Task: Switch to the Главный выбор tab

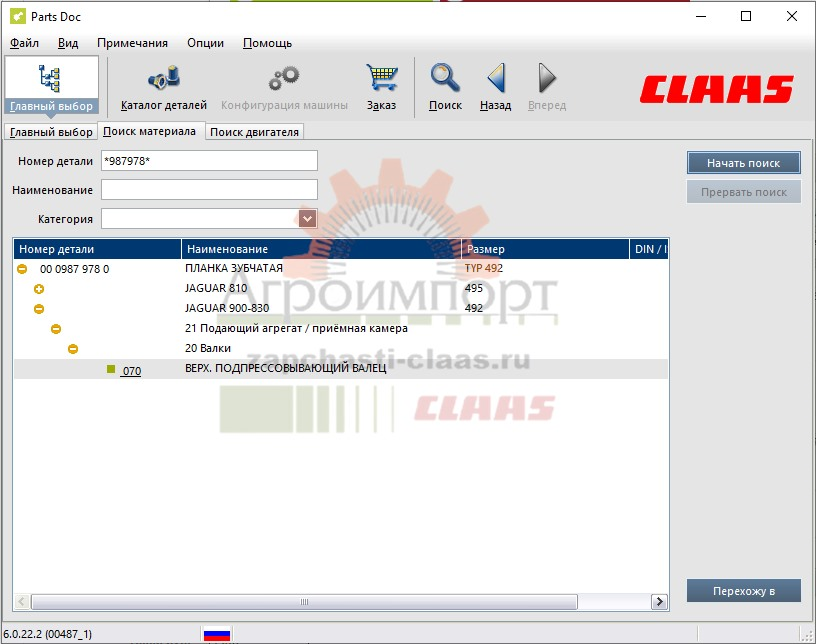Action: (51, 132)
